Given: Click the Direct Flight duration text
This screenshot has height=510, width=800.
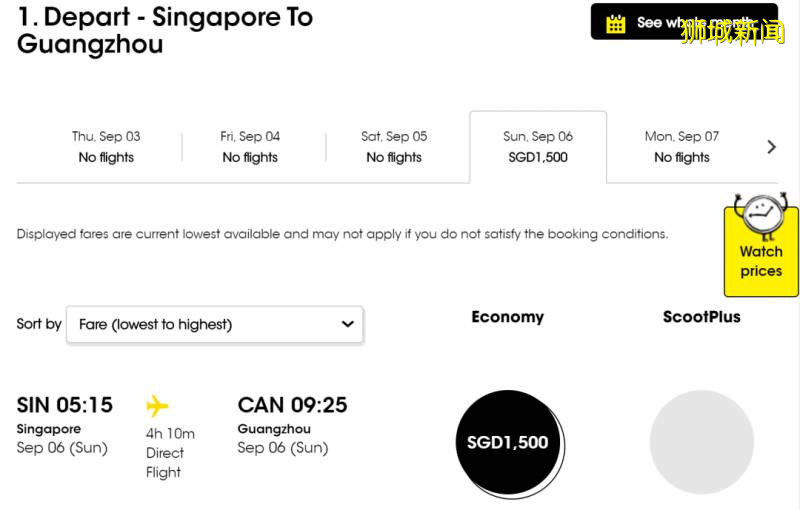Looking at the screenshot, I should point(165,462).
